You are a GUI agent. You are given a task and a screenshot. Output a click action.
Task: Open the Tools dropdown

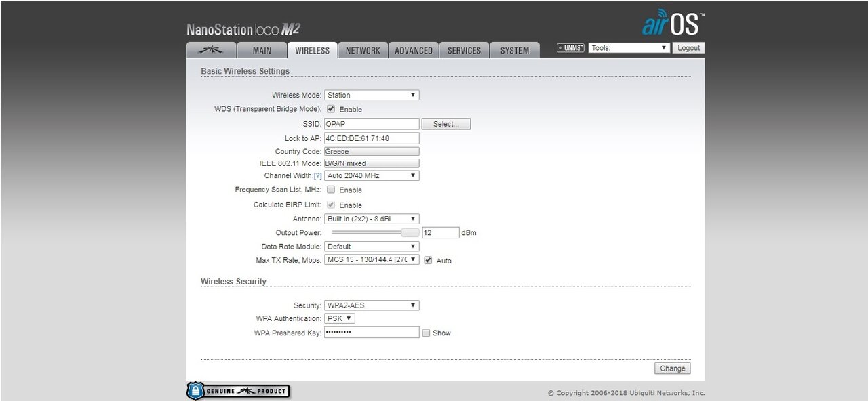point(629,48)
